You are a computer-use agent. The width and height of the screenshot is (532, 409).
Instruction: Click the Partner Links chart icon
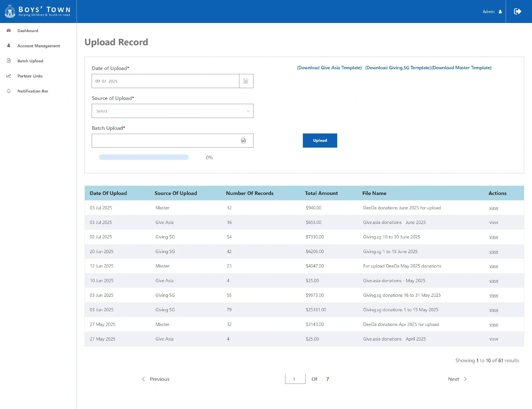pos(9,76)
